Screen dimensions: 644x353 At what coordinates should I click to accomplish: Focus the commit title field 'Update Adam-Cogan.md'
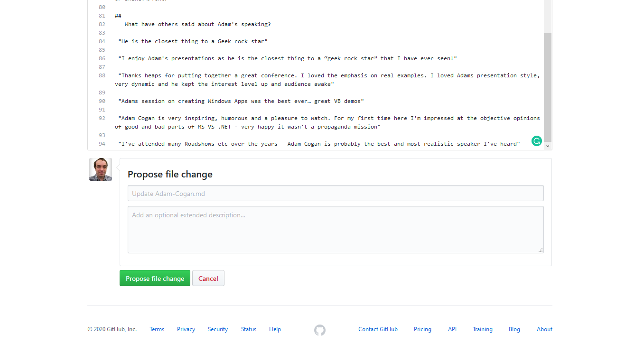pyautogui.click(x=336, y=193)
